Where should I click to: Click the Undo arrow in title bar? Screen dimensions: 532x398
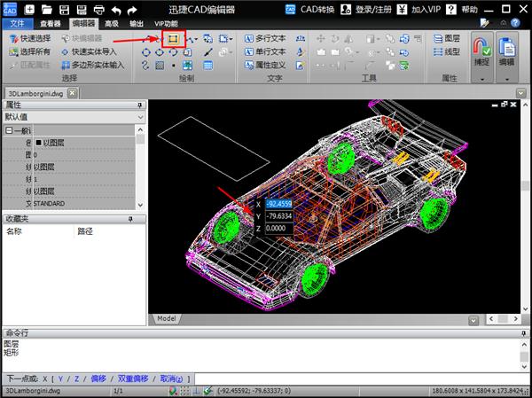(116, 9)
